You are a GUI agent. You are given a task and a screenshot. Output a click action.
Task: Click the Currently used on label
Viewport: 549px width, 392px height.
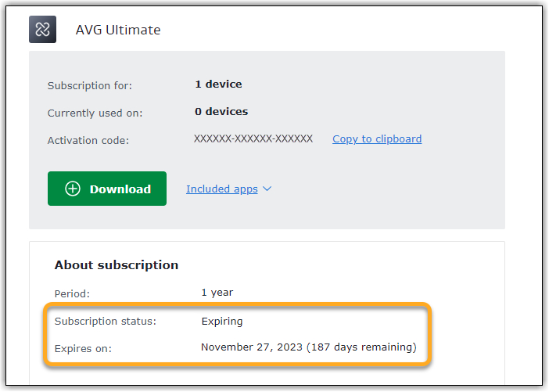pos(95,113)
